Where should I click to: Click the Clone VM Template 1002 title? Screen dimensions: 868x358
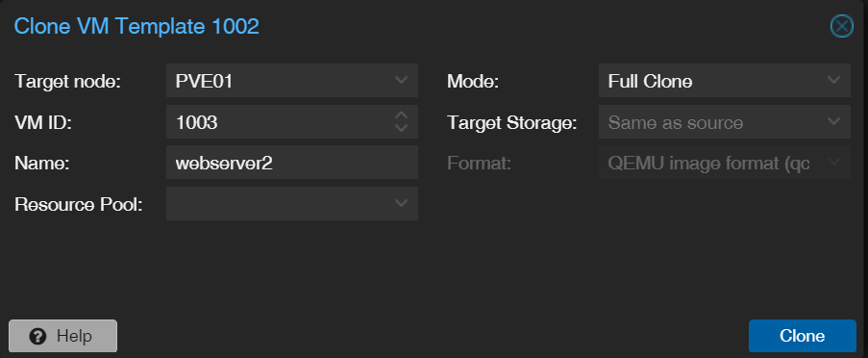point(136,27)
